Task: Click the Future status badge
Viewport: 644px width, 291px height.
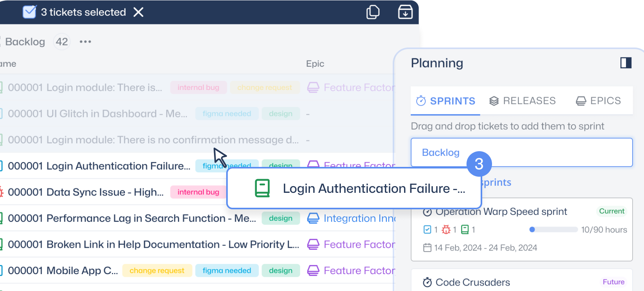Action: click(x=613, y=282)
